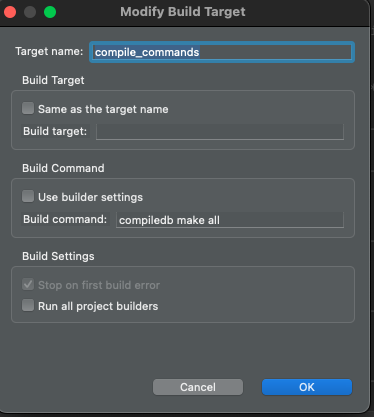This screenshot has width=374, height=417.
Task: Click the Stop on first build error checkbox
Action: pyautogui.click(x=28, y=284)
